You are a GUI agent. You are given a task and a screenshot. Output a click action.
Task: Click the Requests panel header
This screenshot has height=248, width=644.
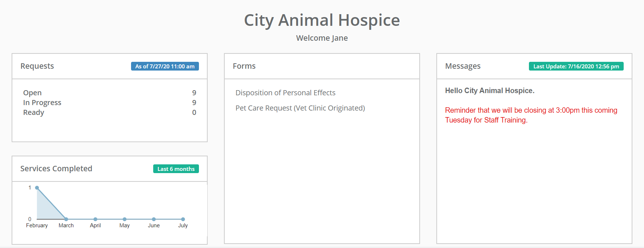37,66
